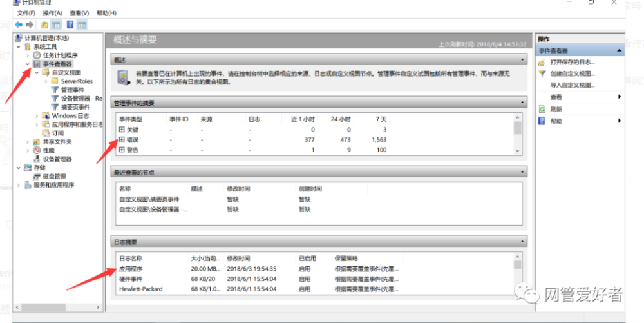644x323 pixels.
Task: Select the 事件查看器 node icon
Action: click(37, 64)
